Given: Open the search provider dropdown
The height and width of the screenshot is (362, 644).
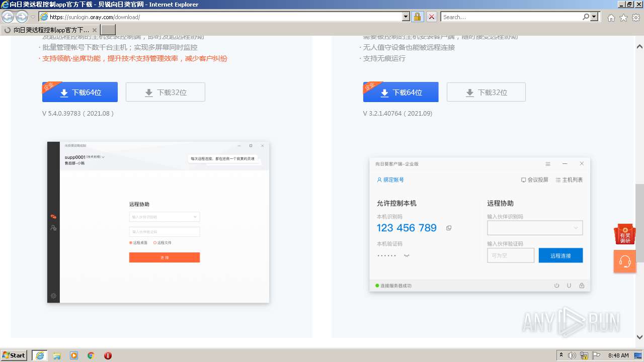Looking at the screenshot, I should 595,17.
